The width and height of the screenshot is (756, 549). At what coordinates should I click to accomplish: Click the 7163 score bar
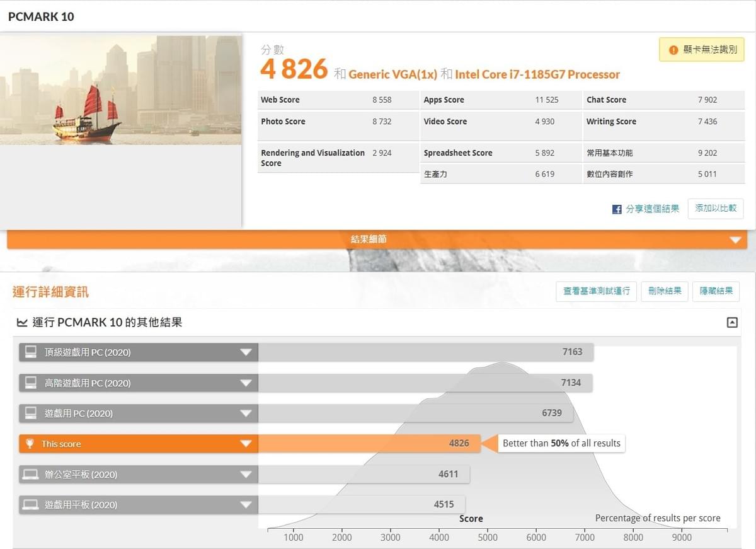coord(426,352)
